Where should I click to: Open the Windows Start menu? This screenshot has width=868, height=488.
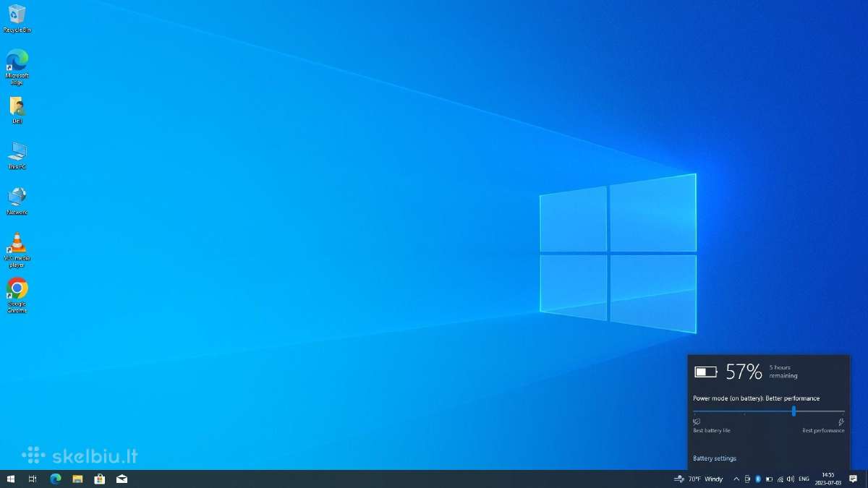click(11, 479)
